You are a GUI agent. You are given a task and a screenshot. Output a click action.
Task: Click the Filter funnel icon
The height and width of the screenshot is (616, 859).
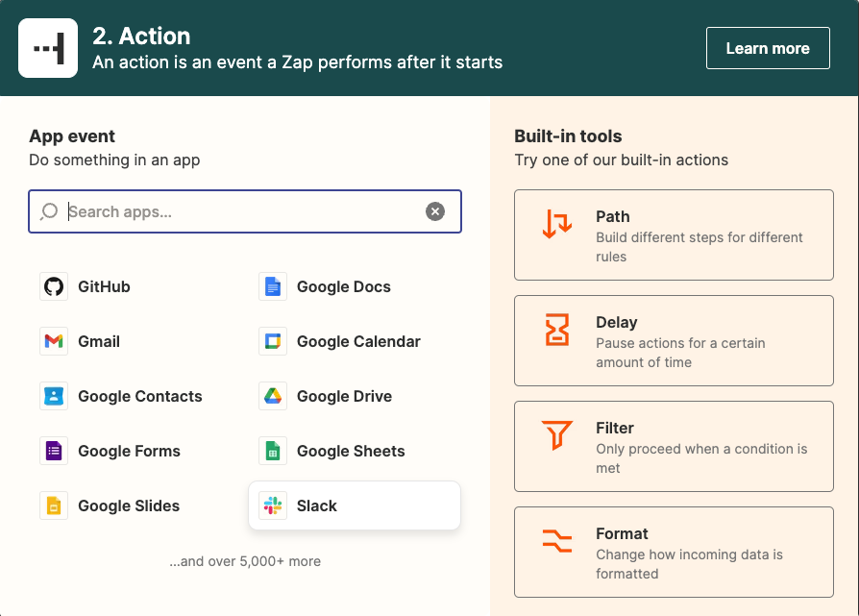tap(557, 435)
